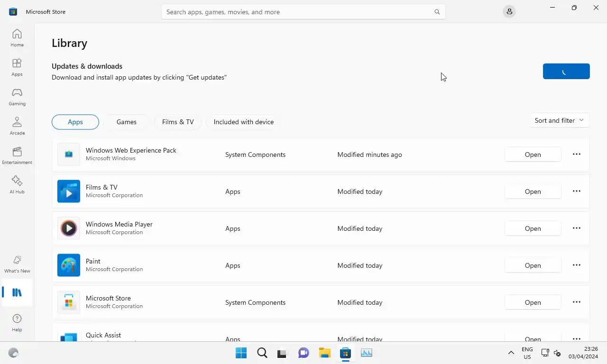Select the Included with device tab
The height and width of the screenshot is (364, 607).
tap(244, 122)
